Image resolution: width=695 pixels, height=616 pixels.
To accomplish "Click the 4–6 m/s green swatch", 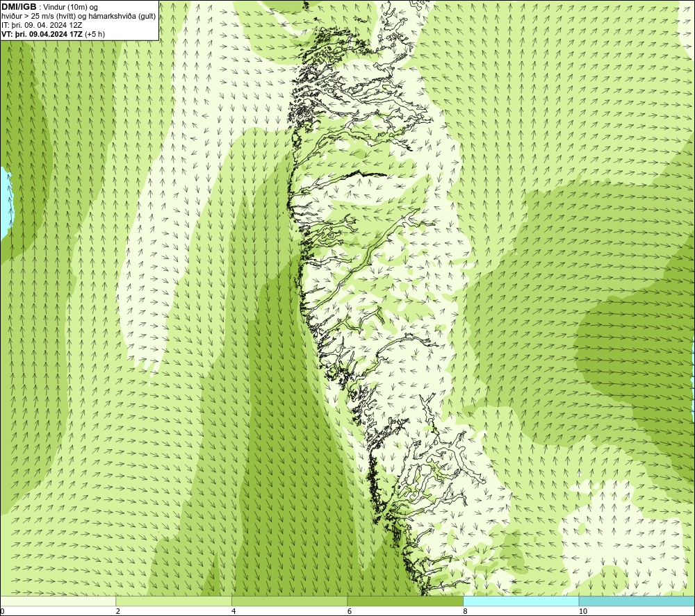I will [x=289, y=601].
